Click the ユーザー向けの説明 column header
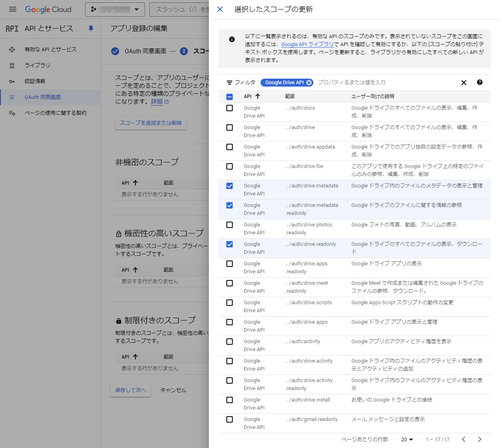 [373, 96]
